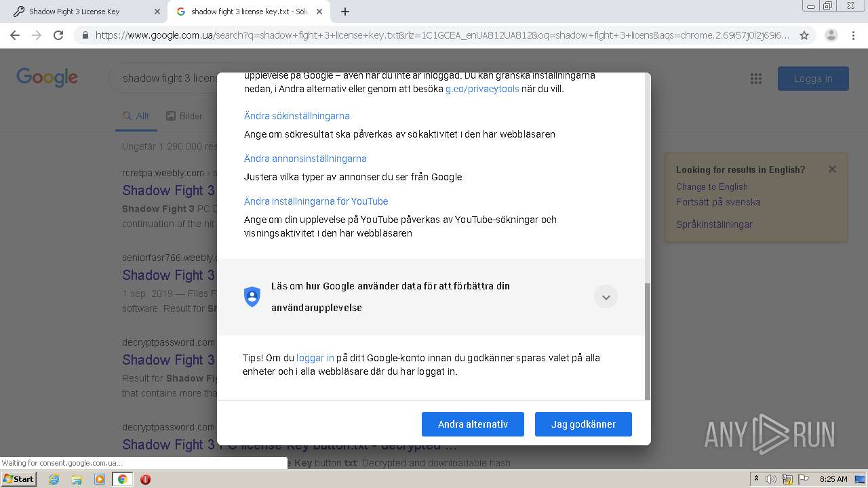Image resolution: width=868 pixels, height=488 pixels.
Task: Click the network tray icon
Action: 787,479
